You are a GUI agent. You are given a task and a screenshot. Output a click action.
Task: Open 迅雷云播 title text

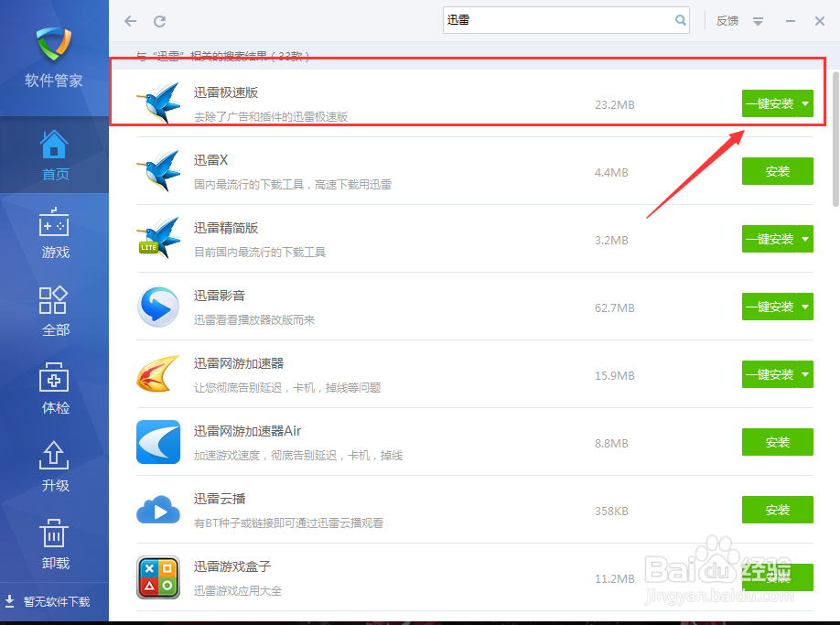[x=219, y=499]
